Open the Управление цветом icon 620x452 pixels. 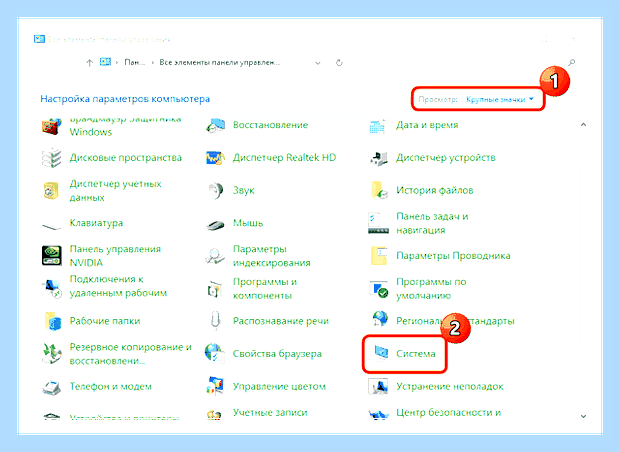(215, 386)
